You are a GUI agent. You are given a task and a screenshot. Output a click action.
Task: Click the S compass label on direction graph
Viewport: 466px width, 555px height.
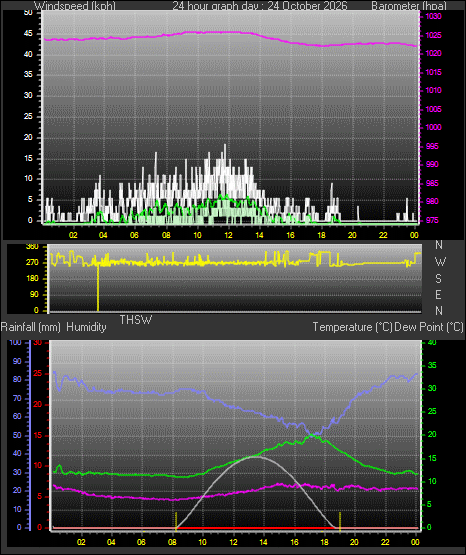point(438,279)
